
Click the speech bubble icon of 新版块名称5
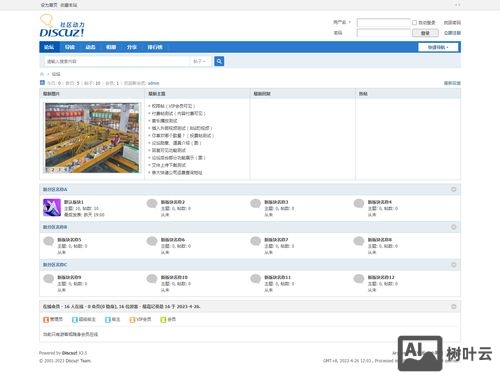click(x=49, y=241)
